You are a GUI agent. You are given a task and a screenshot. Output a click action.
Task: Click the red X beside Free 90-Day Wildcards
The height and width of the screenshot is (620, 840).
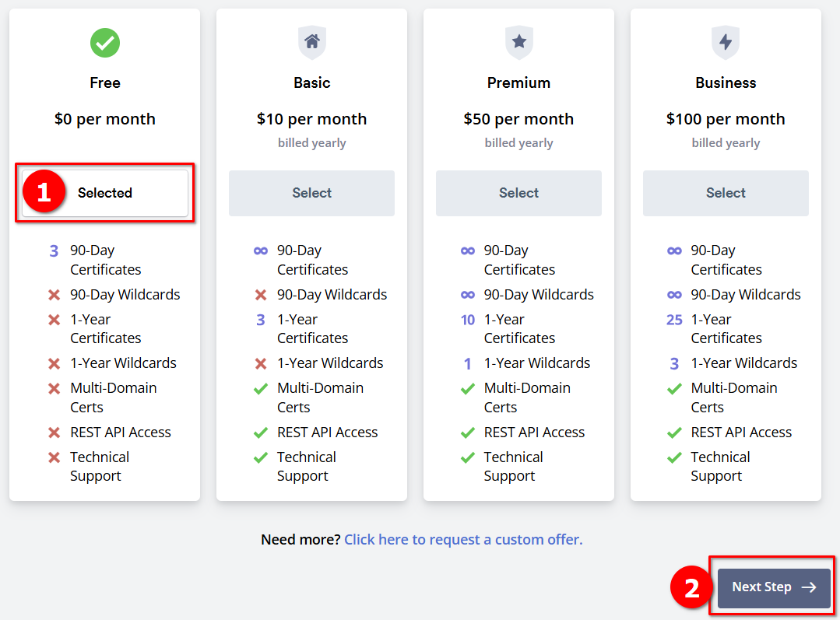point(54,295)
